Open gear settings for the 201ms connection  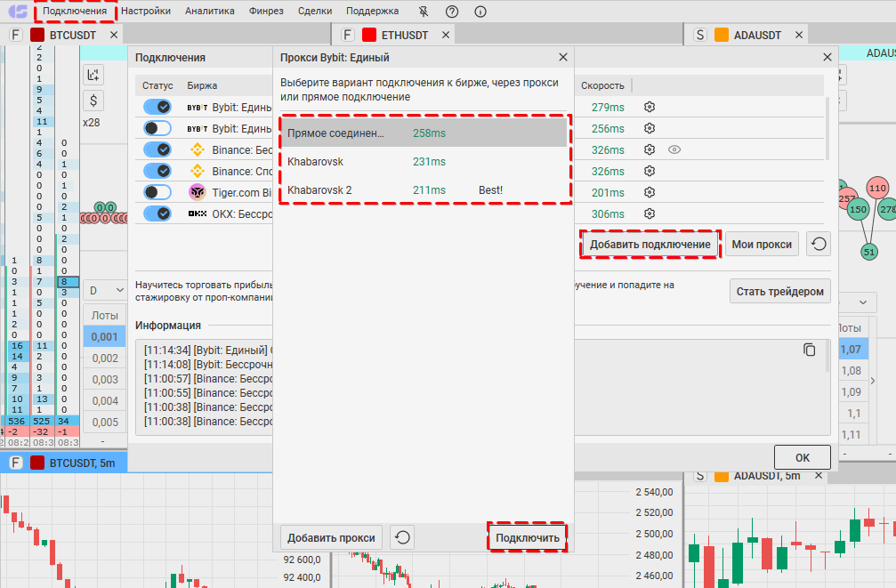[x=650, y=192]
